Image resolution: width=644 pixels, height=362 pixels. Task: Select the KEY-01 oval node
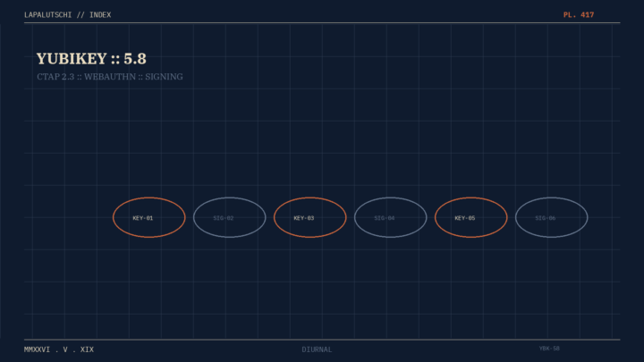149,217
